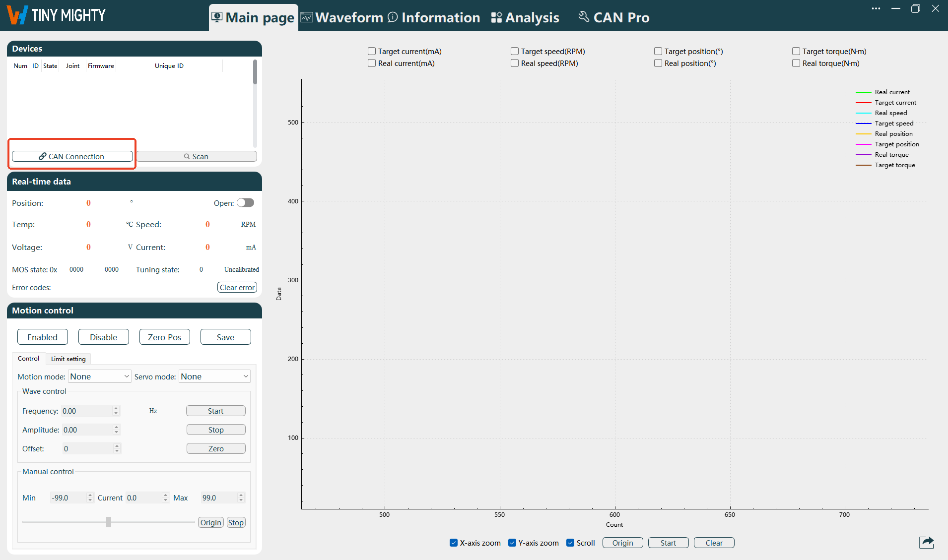Open the three-dots more options menu

876,8
